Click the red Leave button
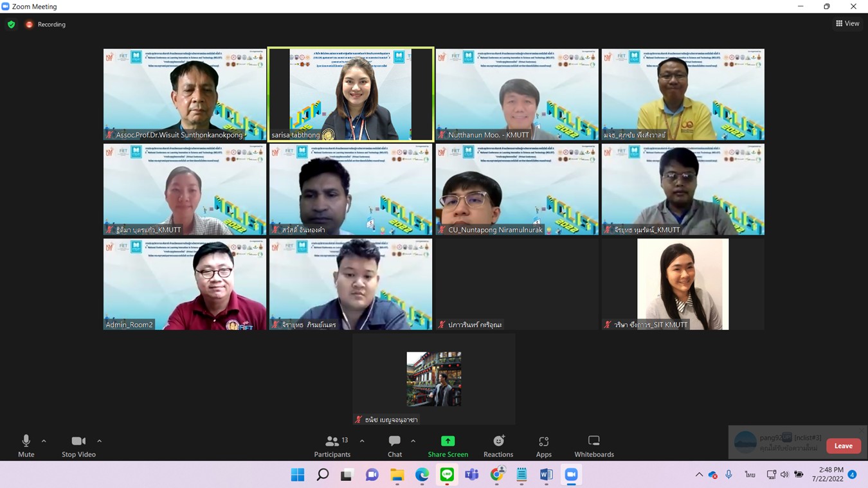The width and height of the screenshot is (868, 488). (x=843, y=446)
